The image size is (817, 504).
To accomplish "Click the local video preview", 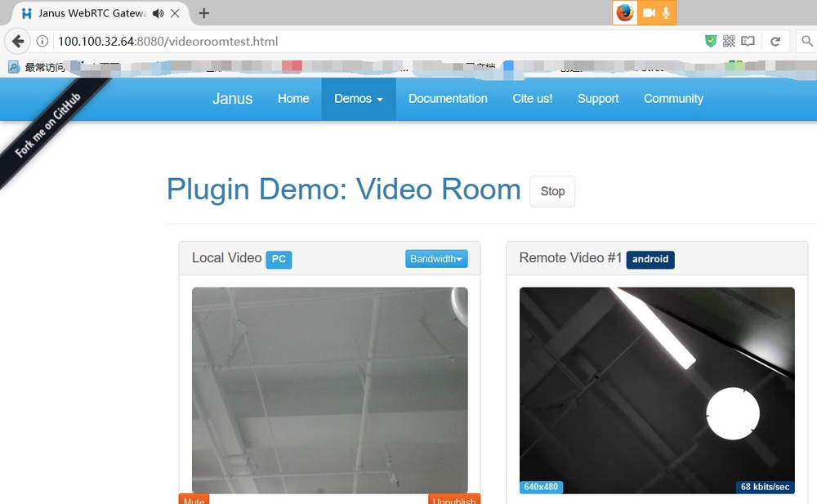I will [x=329, y=390].
